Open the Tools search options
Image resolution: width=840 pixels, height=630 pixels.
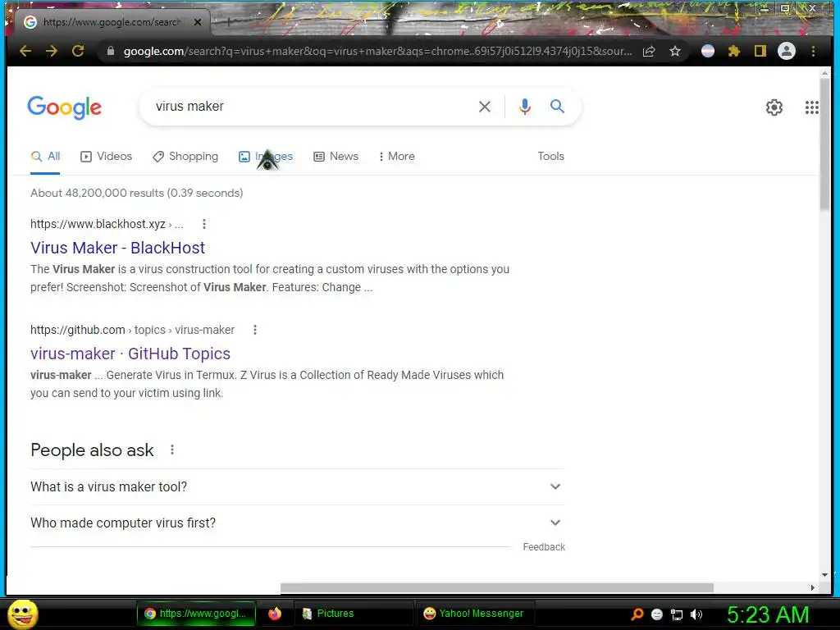[x=550, y=157]
